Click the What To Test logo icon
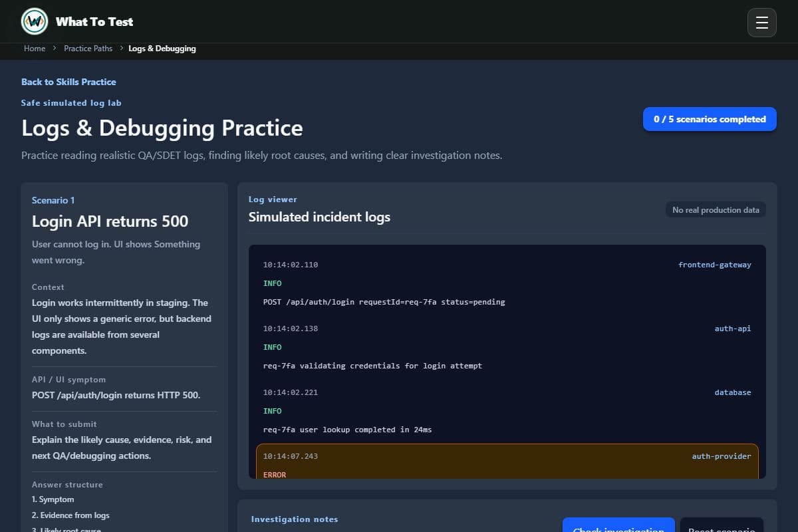This screenshot has height=532, width=798. pos(34,21)
